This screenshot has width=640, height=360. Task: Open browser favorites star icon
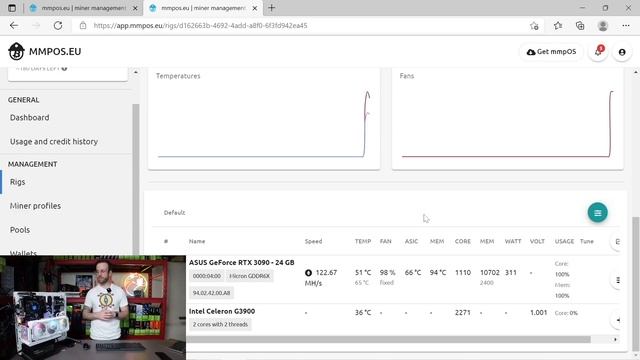pos(558,25)
